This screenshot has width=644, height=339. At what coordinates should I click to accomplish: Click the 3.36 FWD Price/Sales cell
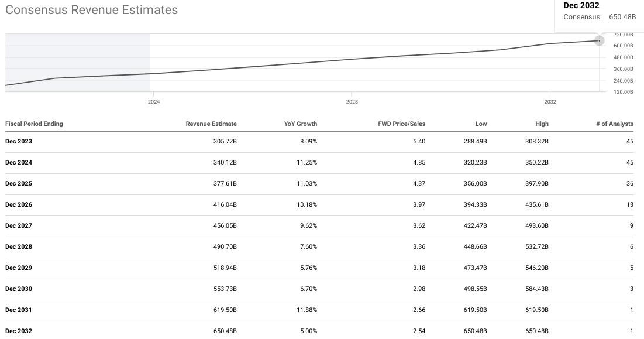coord(419,247)
